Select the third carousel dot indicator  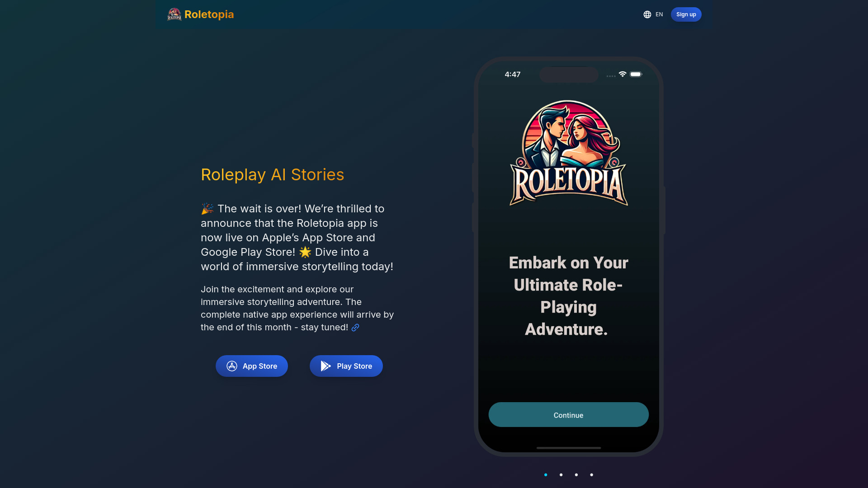pyautogui.click(x=576, y=474)
